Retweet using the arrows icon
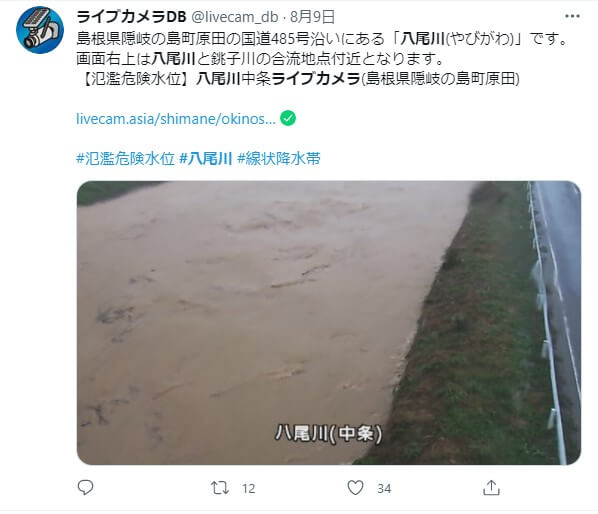598x514 pixels. click(220, 488)
